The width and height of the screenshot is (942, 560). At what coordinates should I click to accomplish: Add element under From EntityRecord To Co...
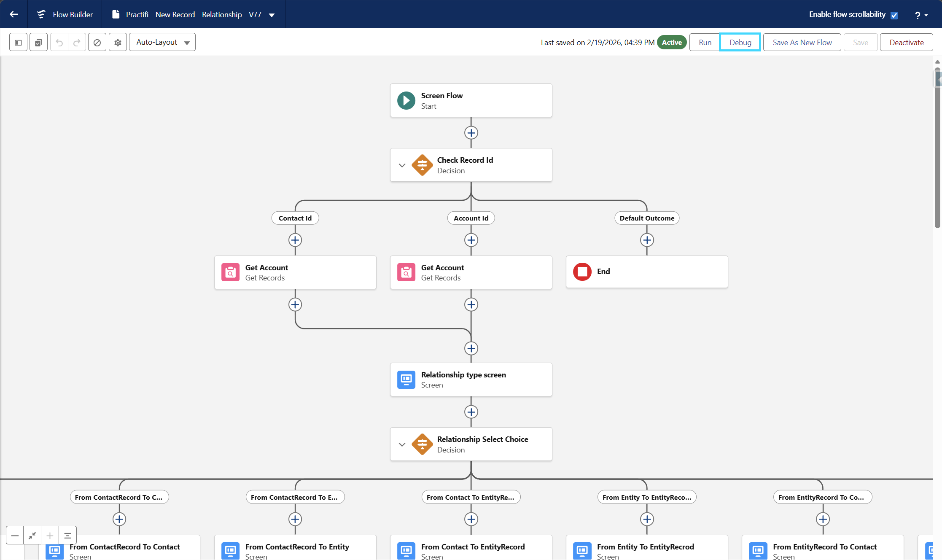click(823, 519)
